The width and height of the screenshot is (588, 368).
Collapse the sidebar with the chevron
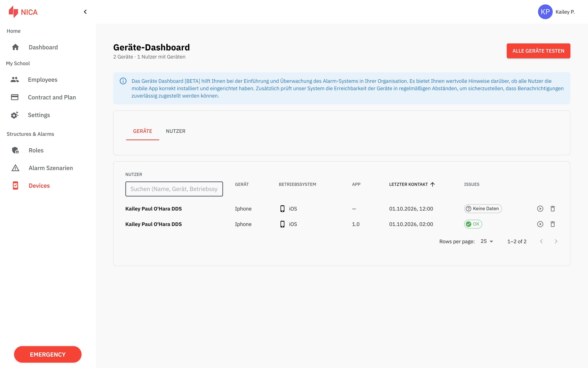[85, 12]
